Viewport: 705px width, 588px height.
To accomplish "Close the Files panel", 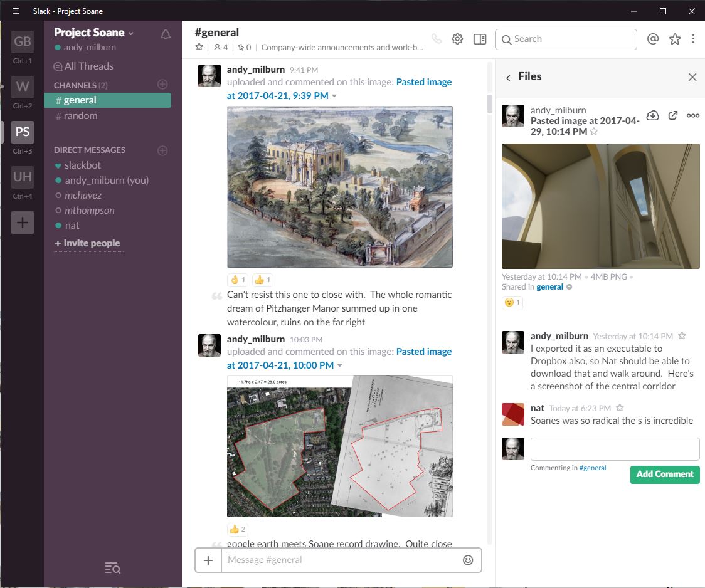I will [x=692, y=77].
